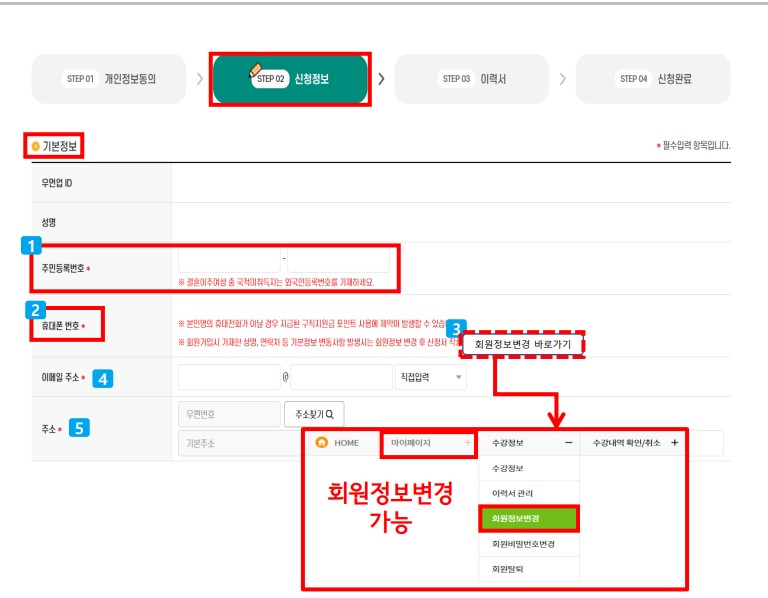Click the 회원정보변경 바로가기 button
The height and width of the screenshot is (598, 768).
[x=523, y=344]
